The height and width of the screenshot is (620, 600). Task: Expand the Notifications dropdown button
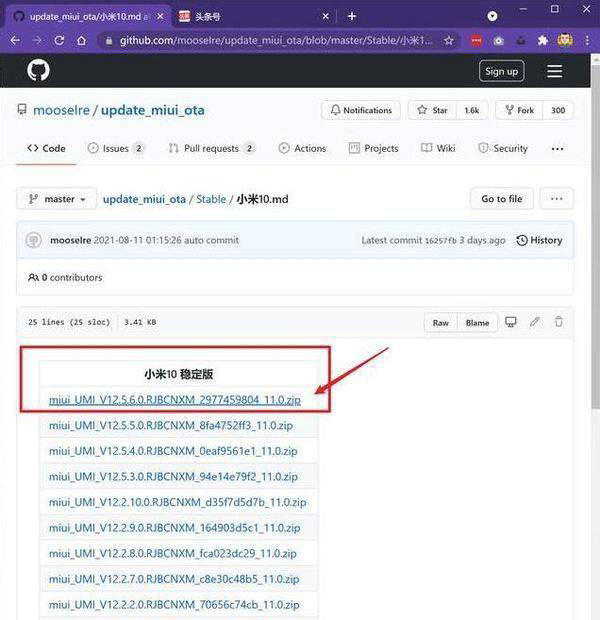(361, 110)
